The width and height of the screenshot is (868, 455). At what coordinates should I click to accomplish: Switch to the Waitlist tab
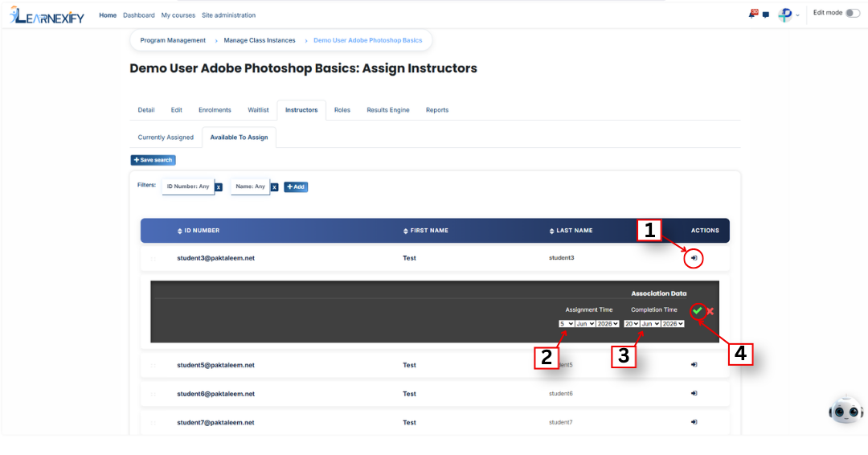coord(258,110)
